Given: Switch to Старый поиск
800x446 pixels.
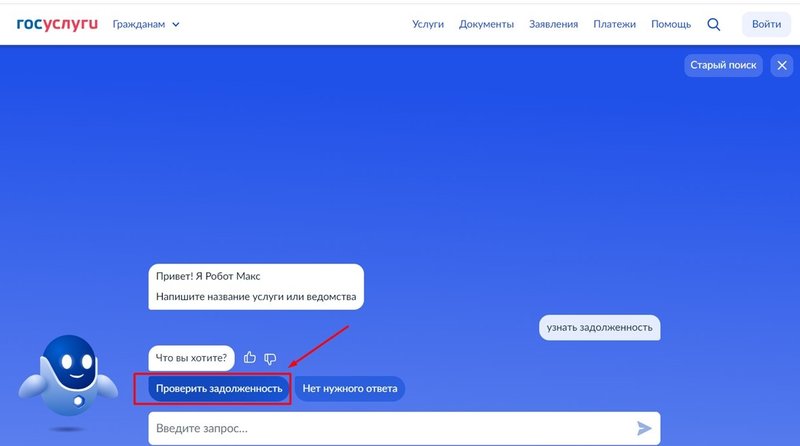Looking at the screenshot, I should tap(723, 65).
